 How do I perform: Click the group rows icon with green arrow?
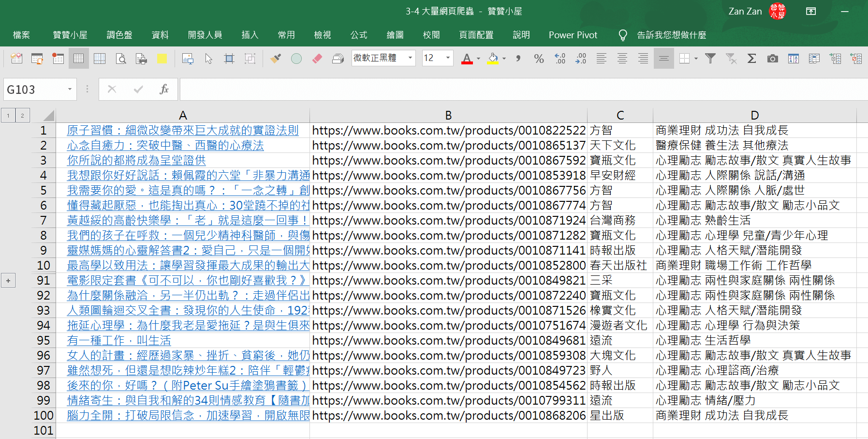835,59
